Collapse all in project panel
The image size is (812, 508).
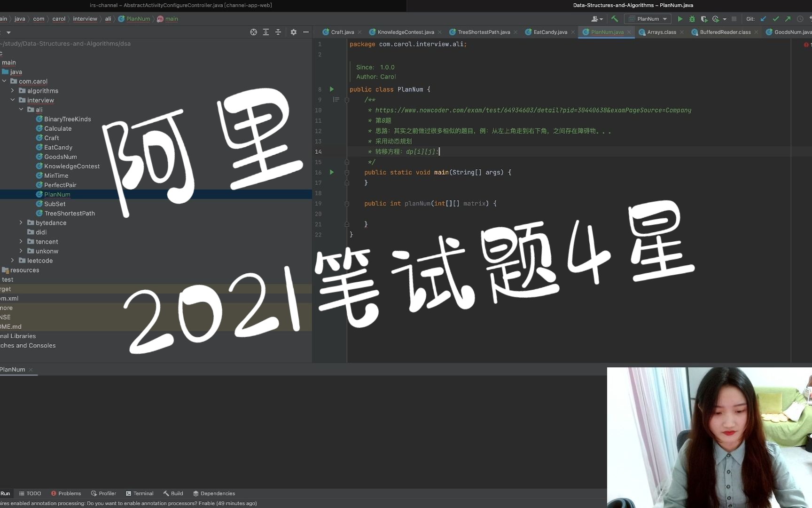[x=278, y=32]
